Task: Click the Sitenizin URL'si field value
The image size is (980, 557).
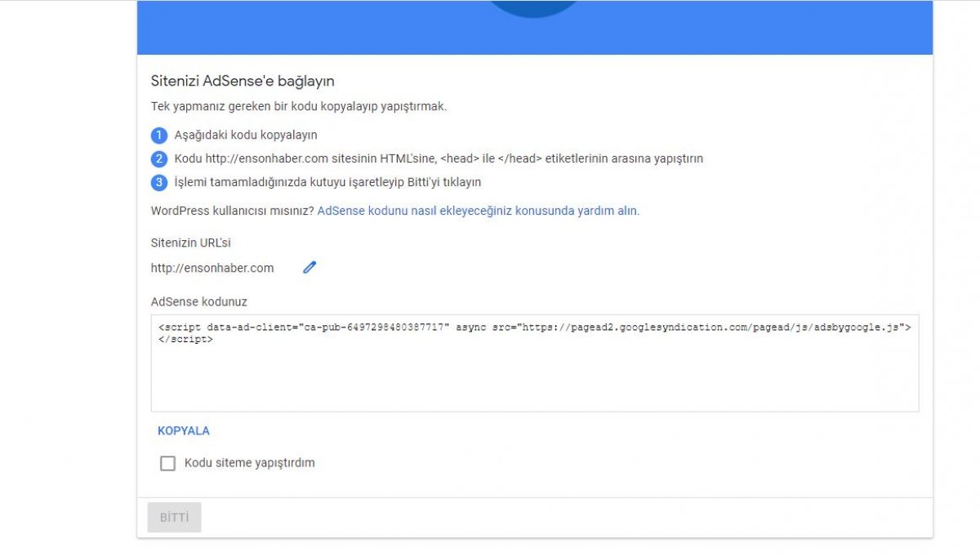Action: pyautogui.click(x=212, y=267)
